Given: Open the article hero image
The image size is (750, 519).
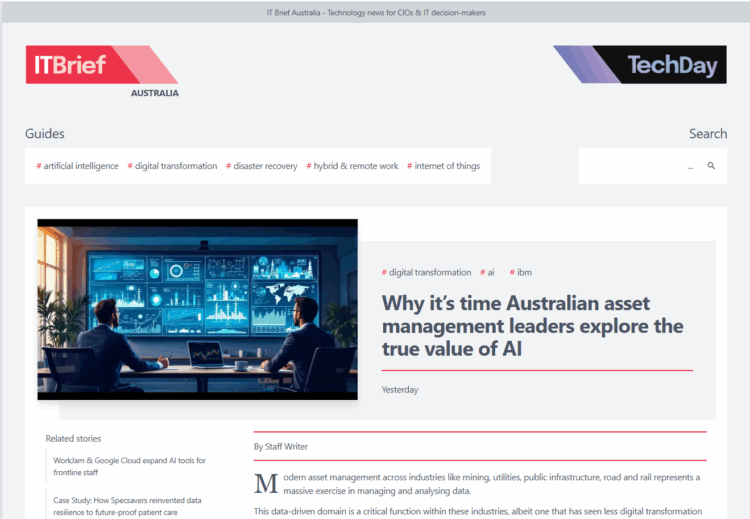Looking at the screenshot, I should (x=198, y=309).
